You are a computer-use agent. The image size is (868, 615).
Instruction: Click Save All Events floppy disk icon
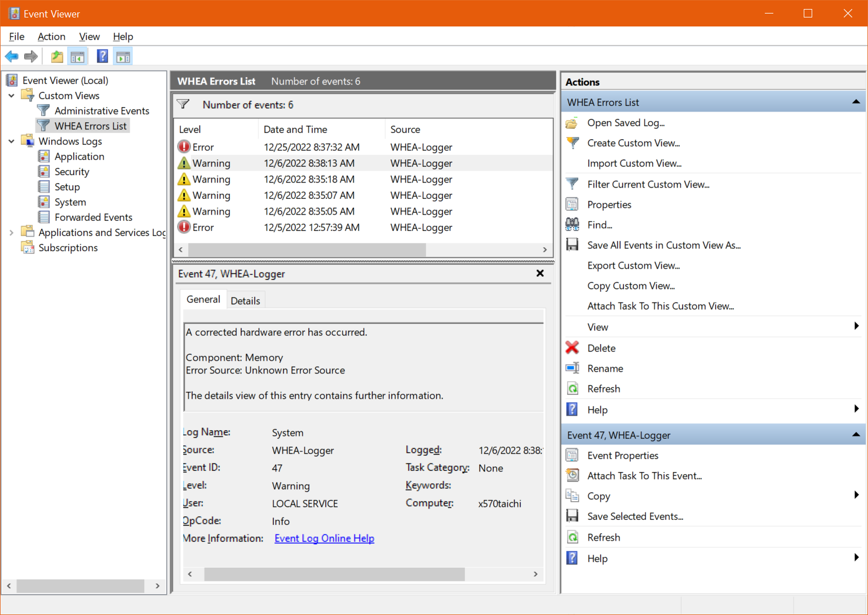(572, 245)
